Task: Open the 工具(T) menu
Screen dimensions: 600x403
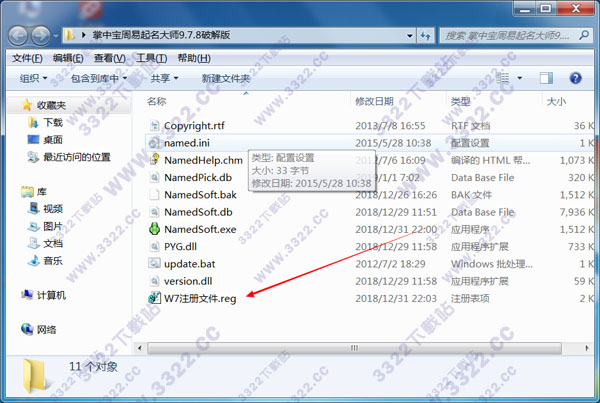Action: pos(152,58)
